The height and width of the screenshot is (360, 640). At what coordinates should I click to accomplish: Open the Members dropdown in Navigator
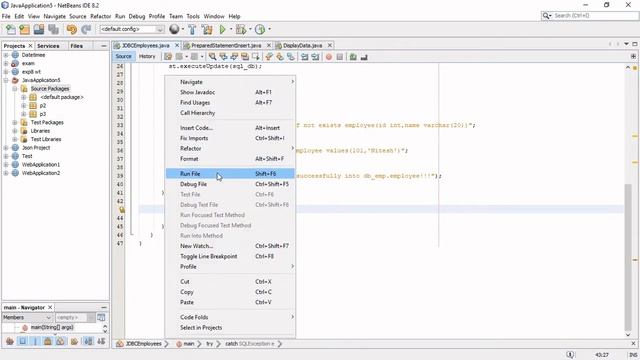(x=27, y=317)
